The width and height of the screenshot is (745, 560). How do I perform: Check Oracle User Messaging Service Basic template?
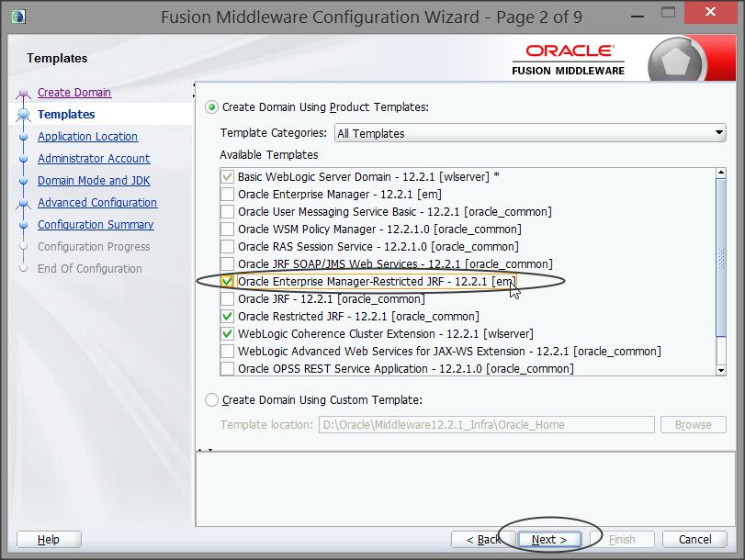[x=228, y=212]
